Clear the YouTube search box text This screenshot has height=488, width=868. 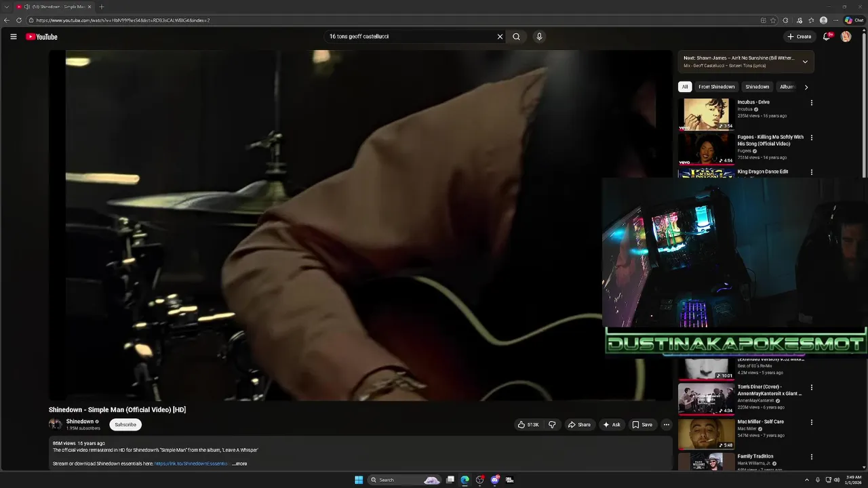pos(500,37)
